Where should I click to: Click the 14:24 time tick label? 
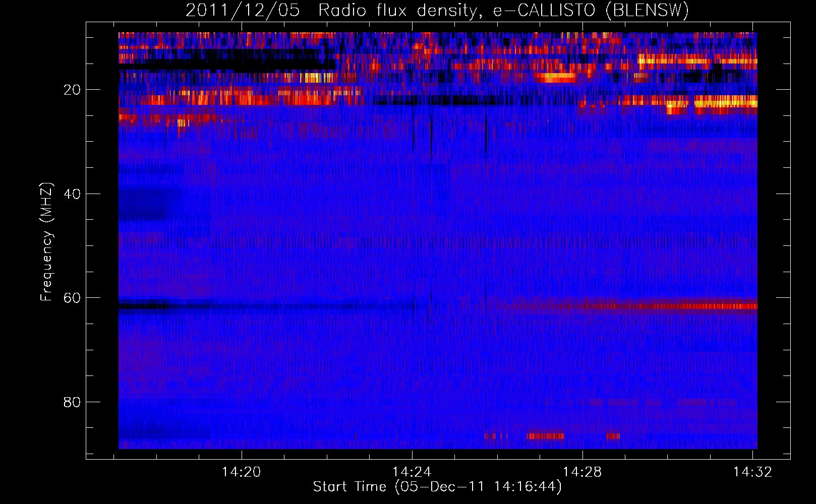click(x=412, y=472)
